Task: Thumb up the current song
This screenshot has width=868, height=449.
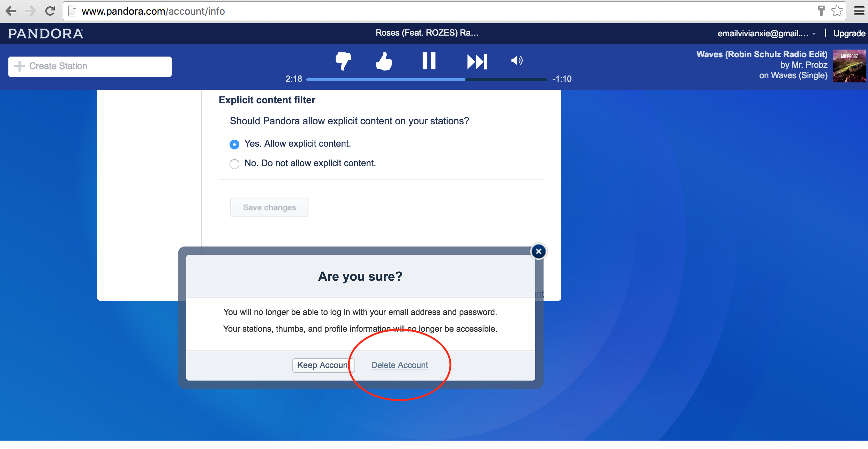Action: click(384, 61)
